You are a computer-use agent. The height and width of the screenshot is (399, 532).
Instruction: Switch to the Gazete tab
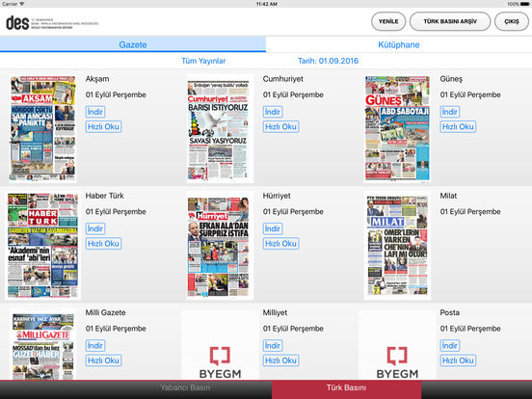pos(133,44)
